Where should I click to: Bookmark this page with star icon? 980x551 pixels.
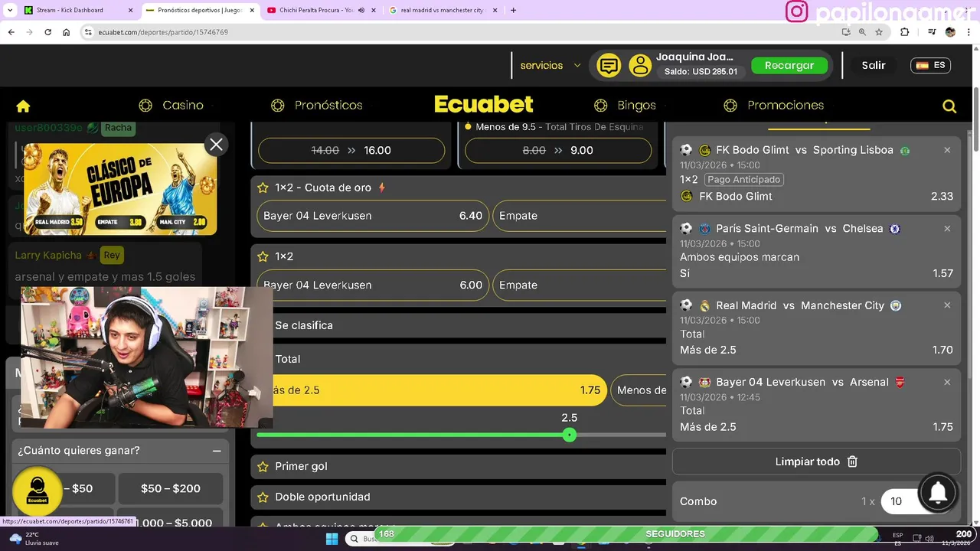click(879, 32)
